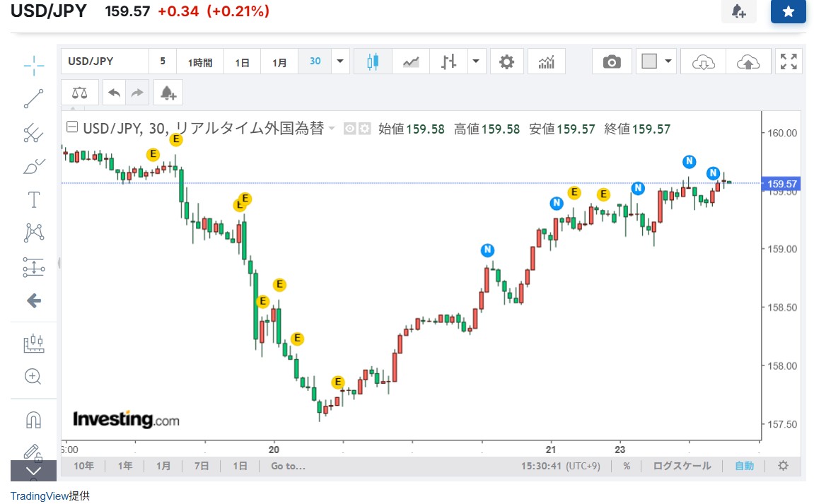Image resolution: width=814 pixels, height=504 pixels.
Task: Expand the time interval dropdown arrow
Action: tap(340, 61)
